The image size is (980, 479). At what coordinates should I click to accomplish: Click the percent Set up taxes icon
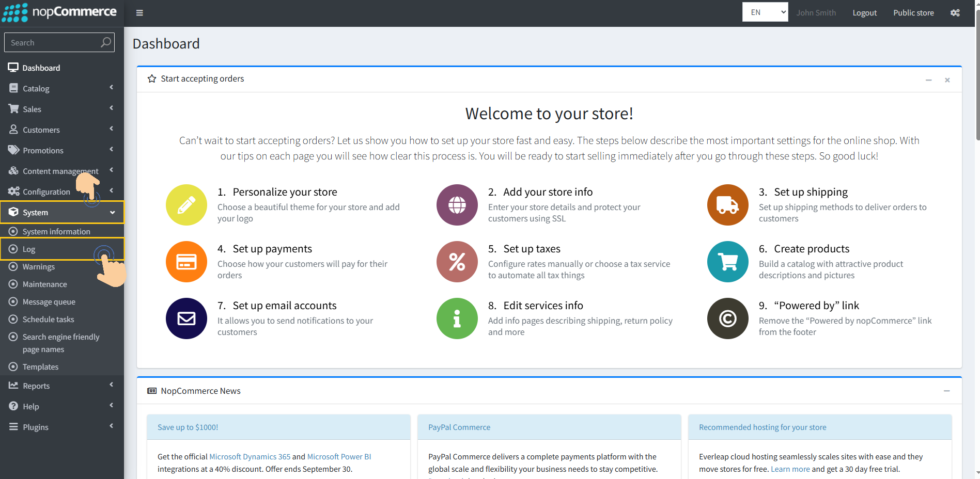[457, 262]
